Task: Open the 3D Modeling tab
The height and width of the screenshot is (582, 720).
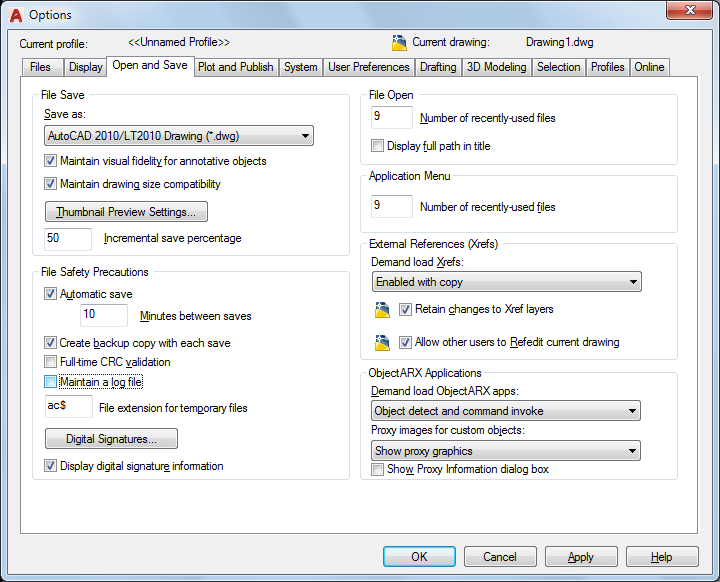Action: pyautogui.click(x=496, y=67)
